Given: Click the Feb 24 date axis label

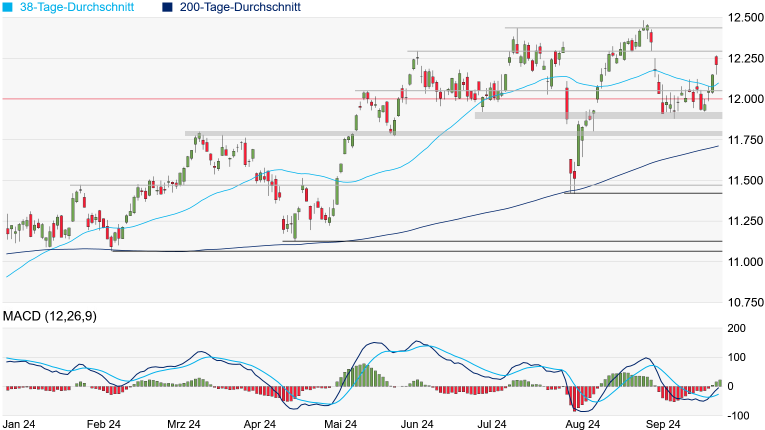Looking at the screenshot, I should [x=103, y=423].
